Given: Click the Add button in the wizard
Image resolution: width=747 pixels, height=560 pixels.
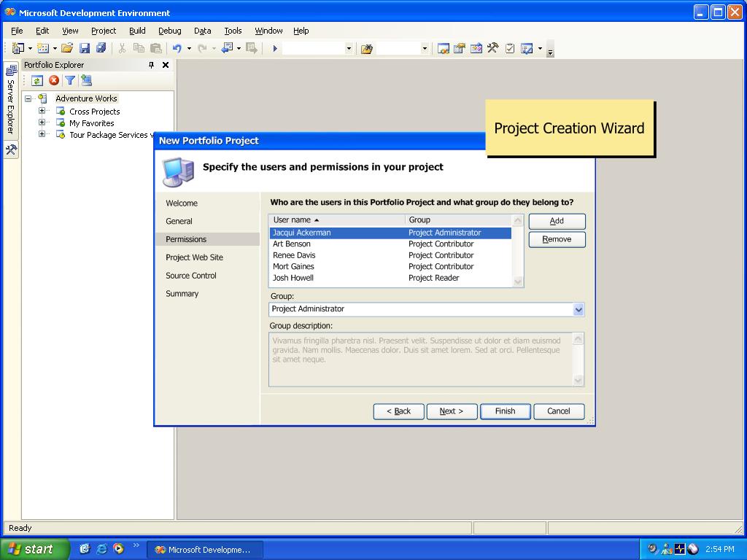Looking at the screenshot, I should (x=557, y=221).
